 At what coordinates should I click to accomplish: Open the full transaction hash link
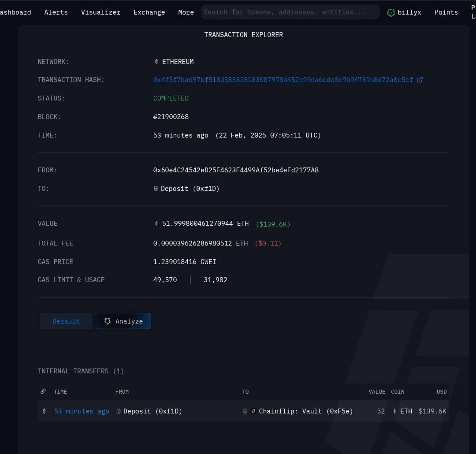pos(284,80)
